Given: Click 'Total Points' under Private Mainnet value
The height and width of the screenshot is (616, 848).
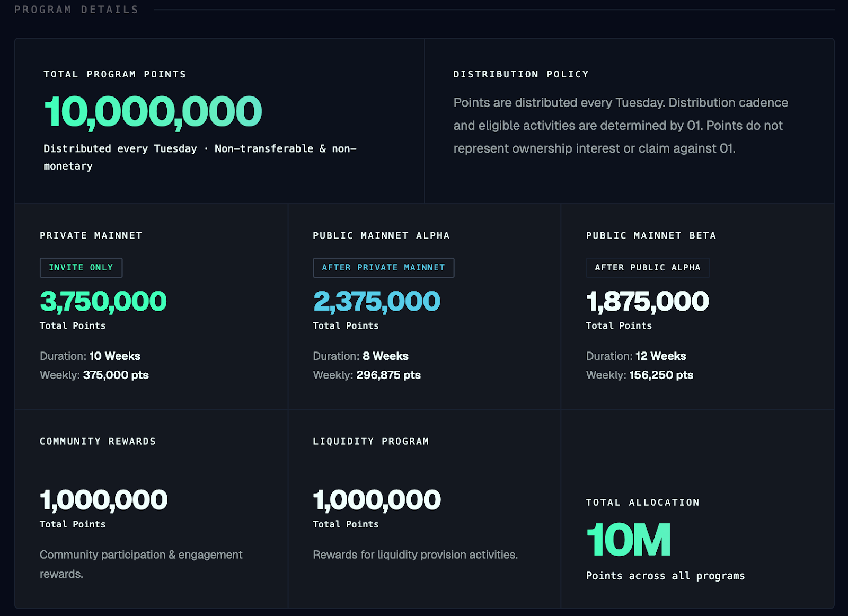Looking at the screenshot, I should pos(73,326).
